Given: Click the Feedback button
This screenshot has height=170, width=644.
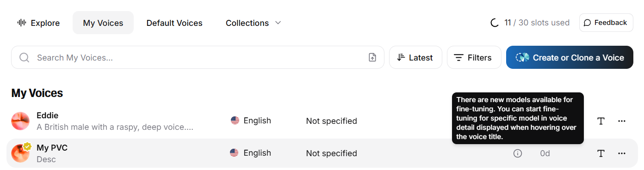Looking at the screenshot, I should point(606,23).
